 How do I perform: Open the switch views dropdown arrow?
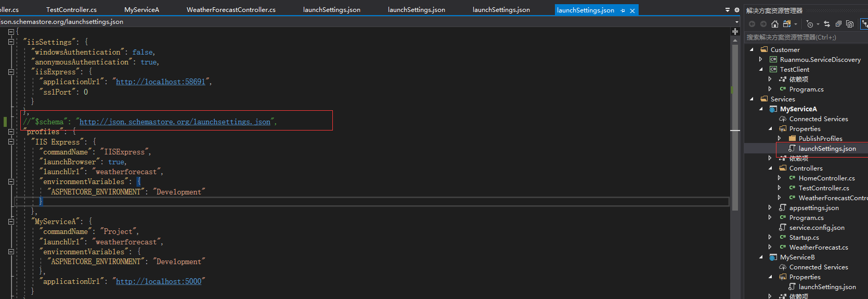click(795, 24)
